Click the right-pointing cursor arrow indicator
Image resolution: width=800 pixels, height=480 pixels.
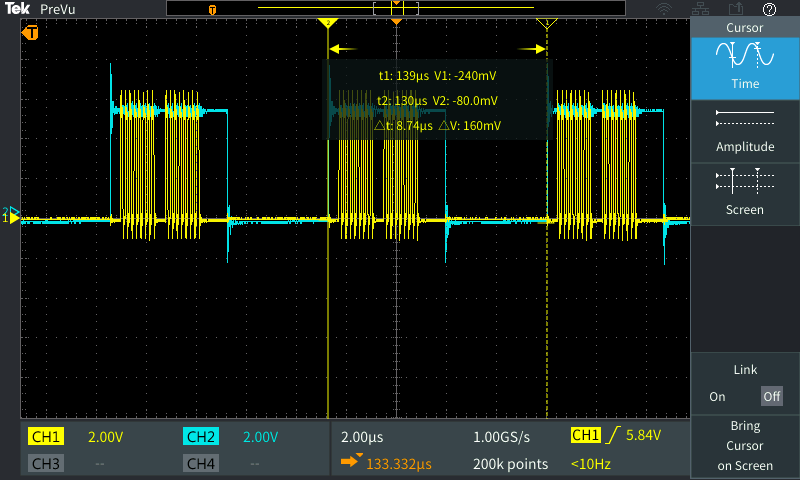532,49
